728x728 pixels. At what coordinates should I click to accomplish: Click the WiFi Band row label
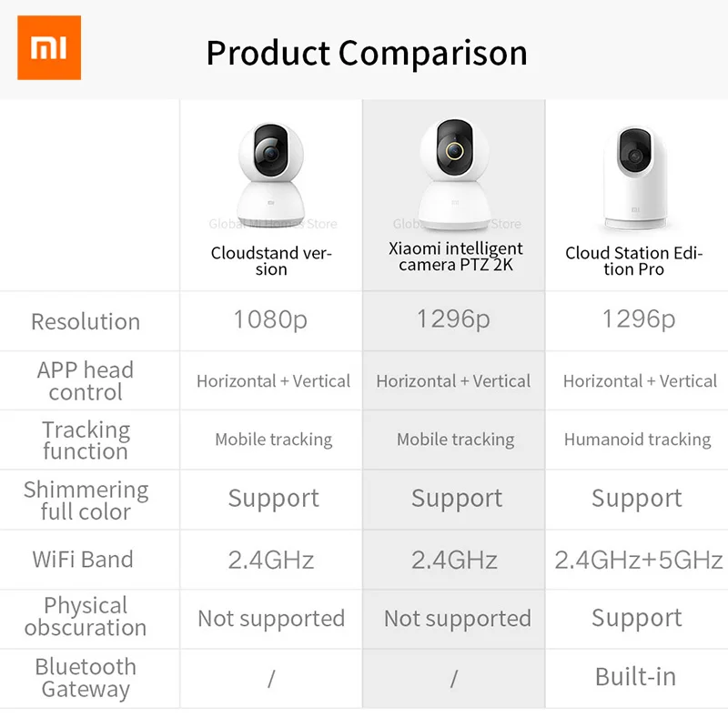coord(83,560)
